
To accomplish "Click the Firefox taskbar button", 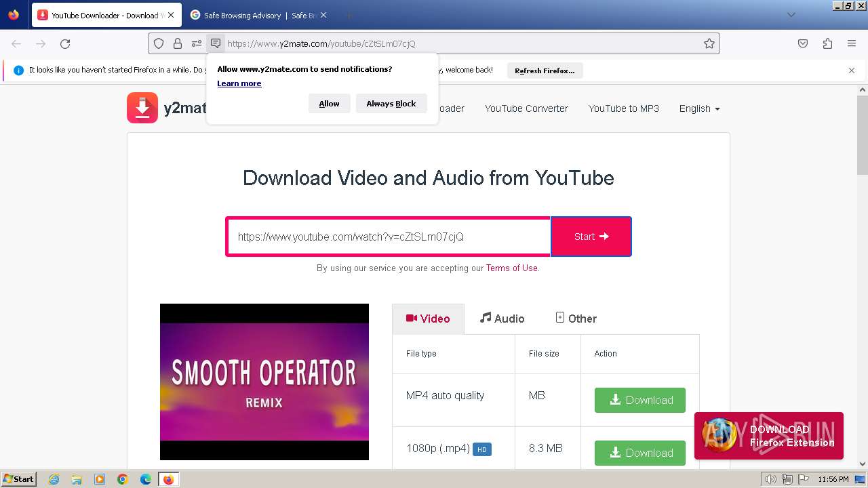I will [168, 479].
